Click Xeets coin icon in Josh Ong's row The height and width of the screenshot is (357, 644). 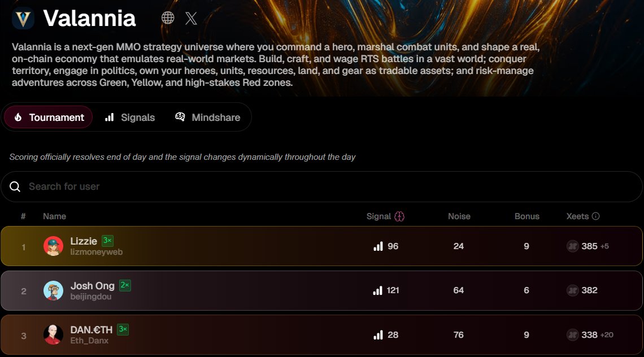(x=572, y=290)
